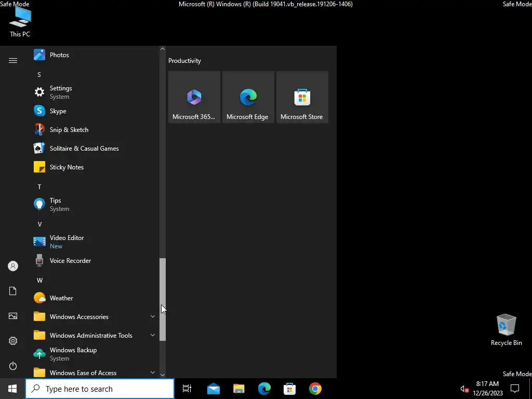Select the Recycle Bin desktop icon
This screenshot has width=532, height=399.
[506, 330]
